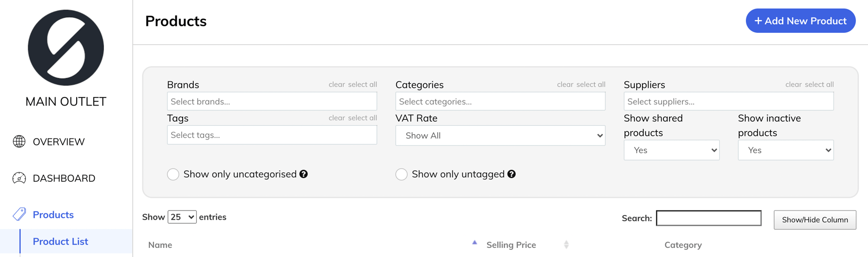
Task: Sort by Name column arrow
Action: coord(474,243)
